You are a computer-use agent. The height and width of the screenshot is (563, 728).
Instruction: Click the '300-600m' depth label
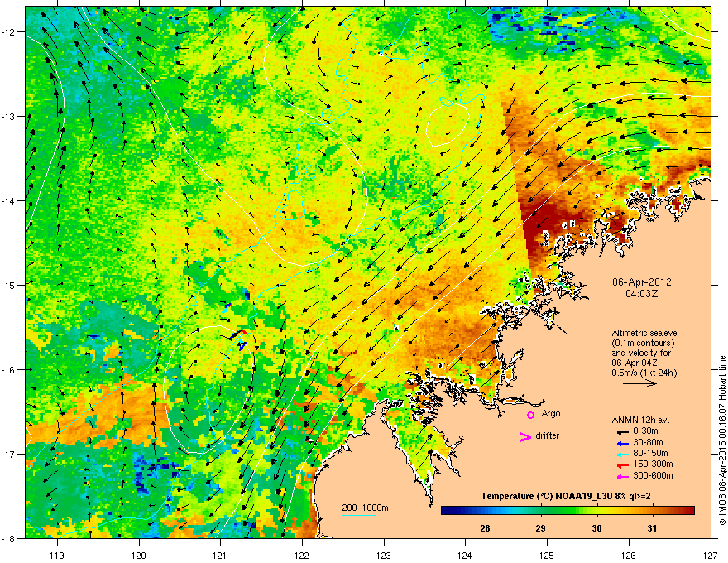[x=653, y=476]
